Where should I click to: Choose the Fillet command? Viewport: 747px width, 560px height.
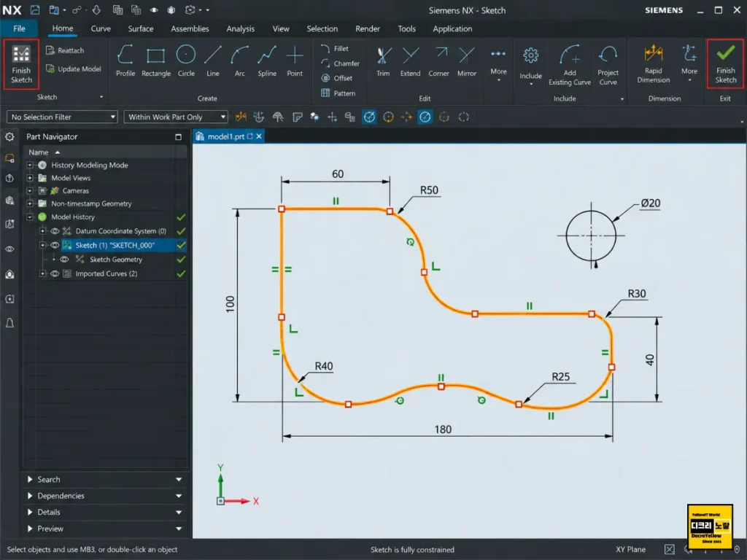[335, 49]
